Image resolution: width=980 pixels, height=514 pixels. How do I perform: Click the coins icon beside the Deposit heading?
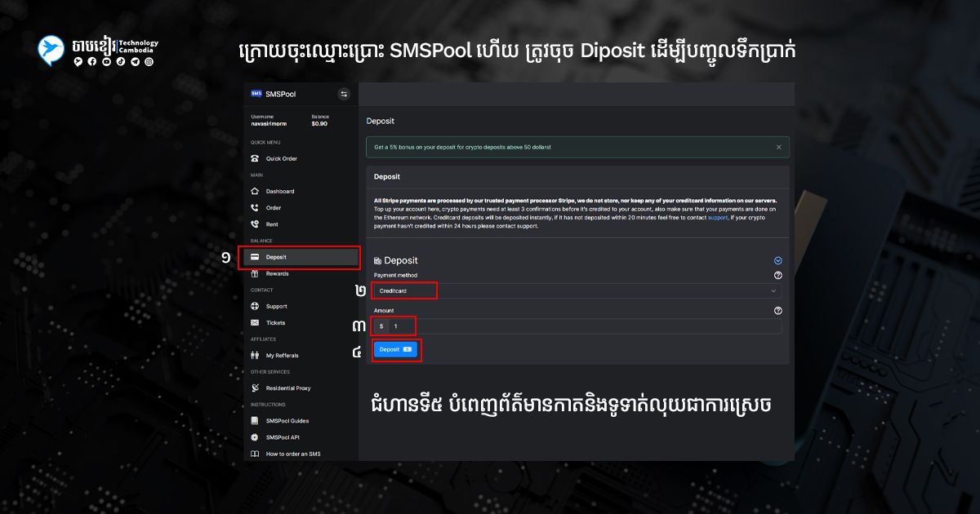point(377,261)
